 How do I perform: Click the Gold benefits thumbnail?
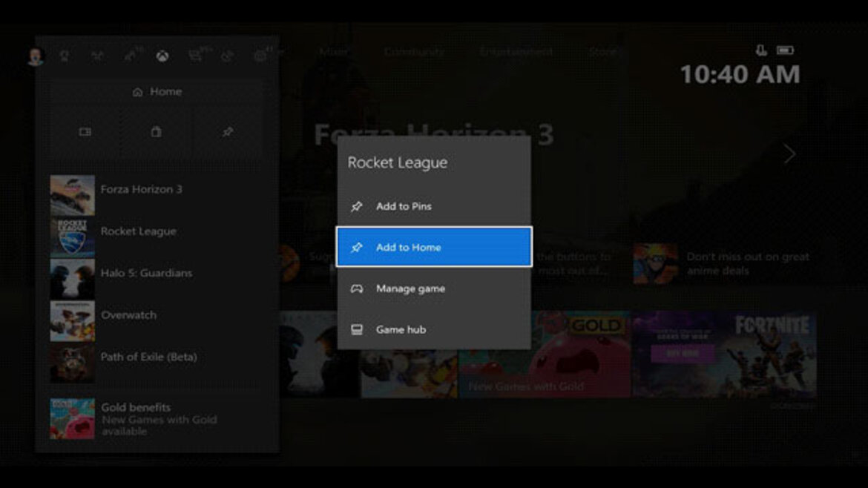click(72, 418)
